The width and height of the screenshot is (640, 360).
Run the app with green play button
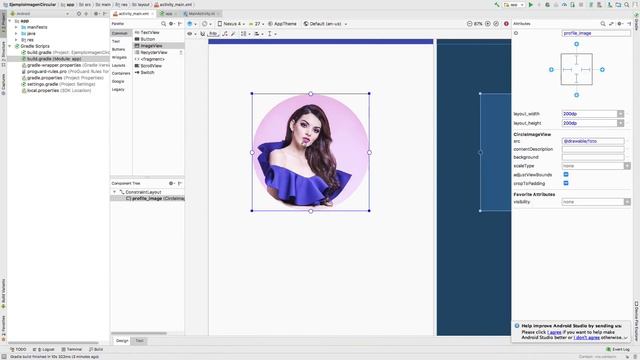pyautogui.click(x=531, y=5)
